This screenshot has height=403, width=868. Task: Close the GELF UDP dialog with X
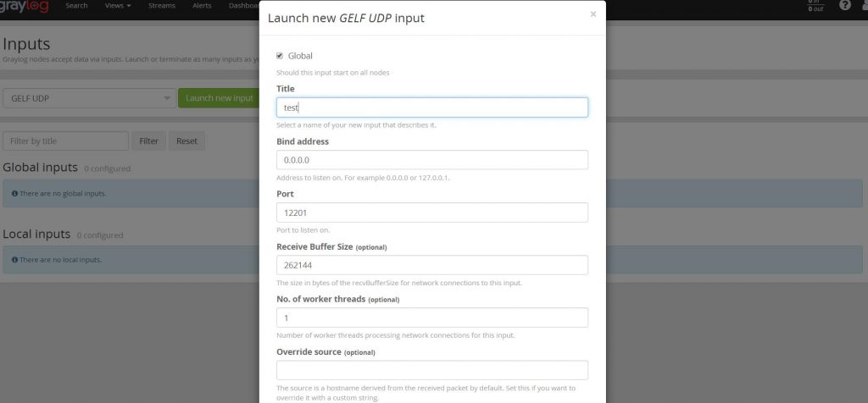593,14
